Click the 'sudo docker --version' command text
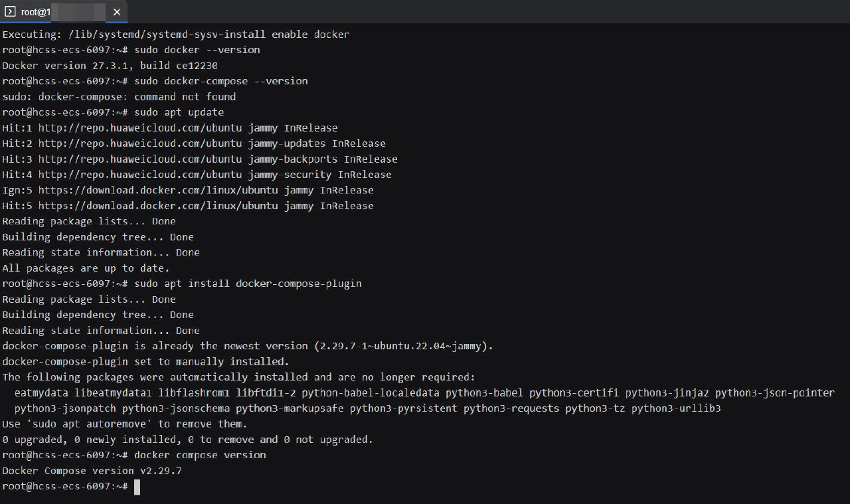The image size is (850, 504). click(x=197, y=50)
